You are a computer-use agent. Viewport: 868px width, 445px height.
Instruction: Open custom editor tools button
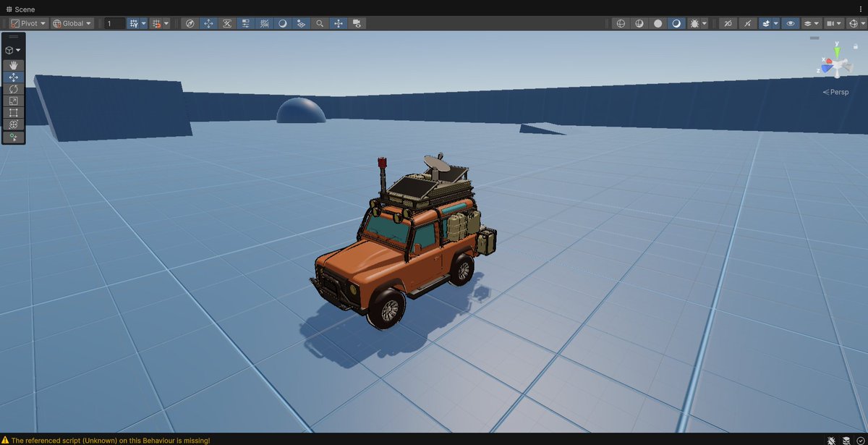pyautogui.click(x=14, y=137)
